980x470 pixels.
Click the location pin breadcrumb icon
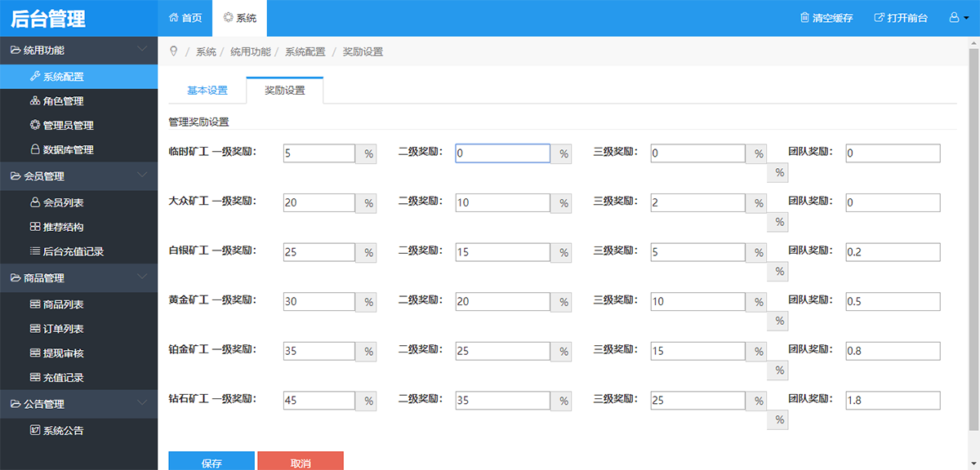173,51
